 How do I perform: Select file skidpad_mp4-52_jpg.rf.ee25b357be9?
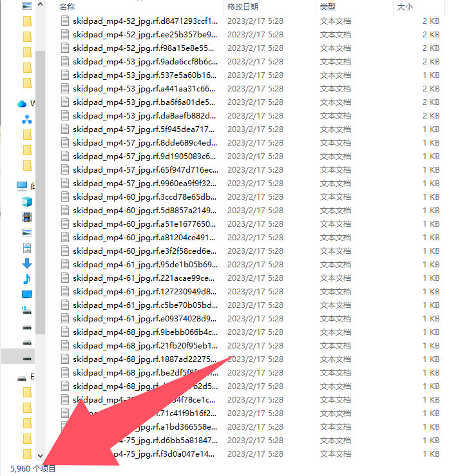point(145,35)
